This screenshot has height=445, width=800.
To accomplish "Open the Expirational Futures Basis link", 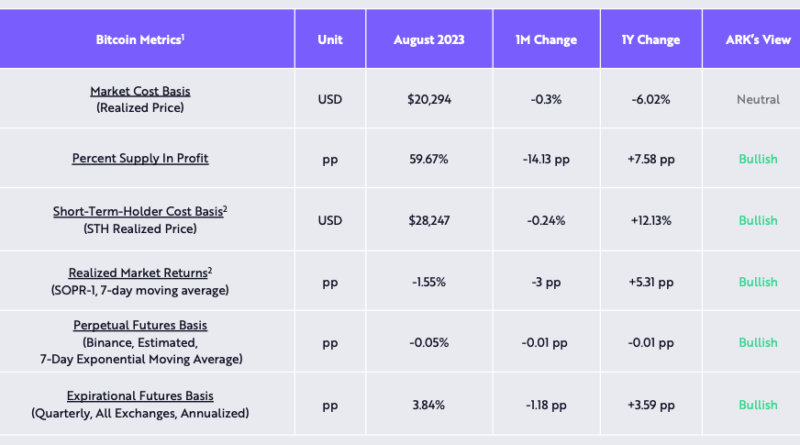I will pyautogui.click(x=140, y=396).
